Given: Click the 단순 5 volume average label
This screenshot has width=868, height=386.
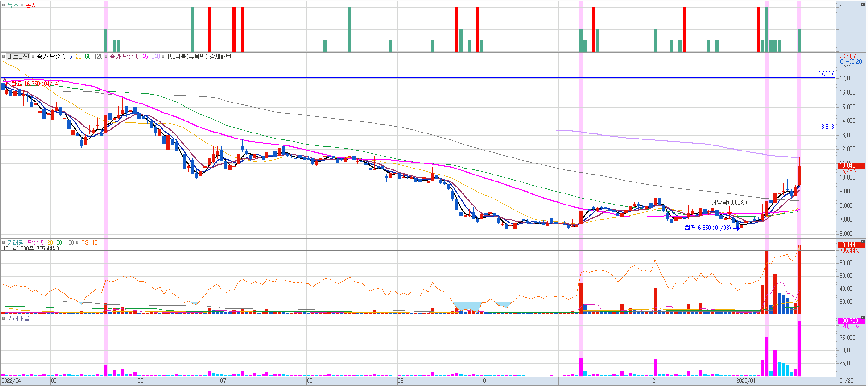Looking at the screenshot, I should (36, 242).
